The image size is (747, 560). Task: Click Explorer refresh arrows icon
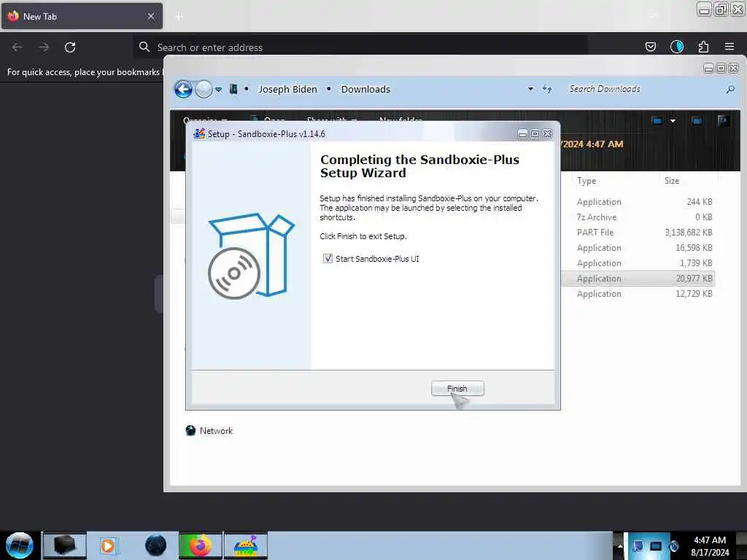point(547,89)
